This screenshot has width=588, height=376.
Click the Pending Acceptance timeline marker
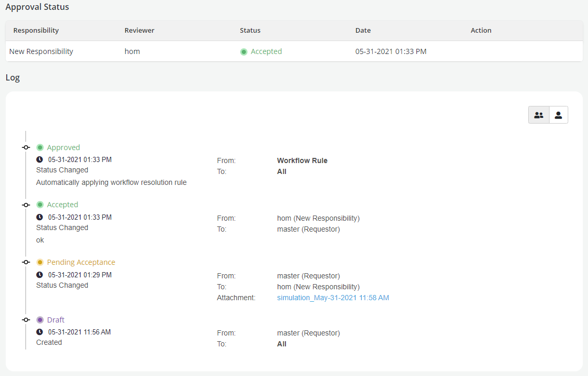point(25,262)
